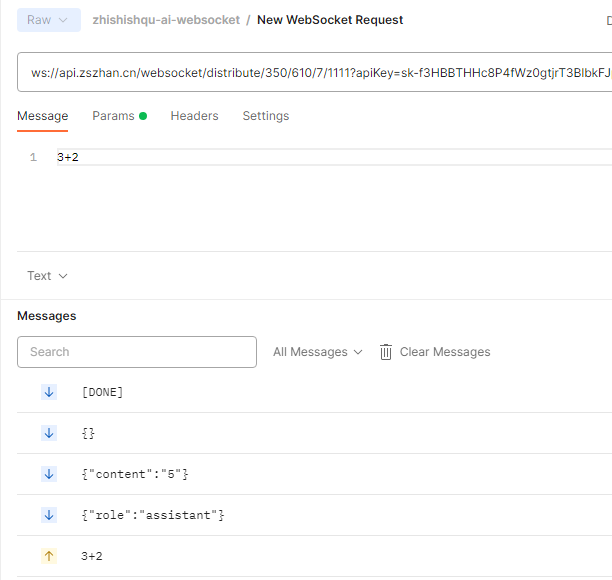Click the received arrow icon beside role assistant
The width and height of the screenshot is (612, 580).
point(49,515)
